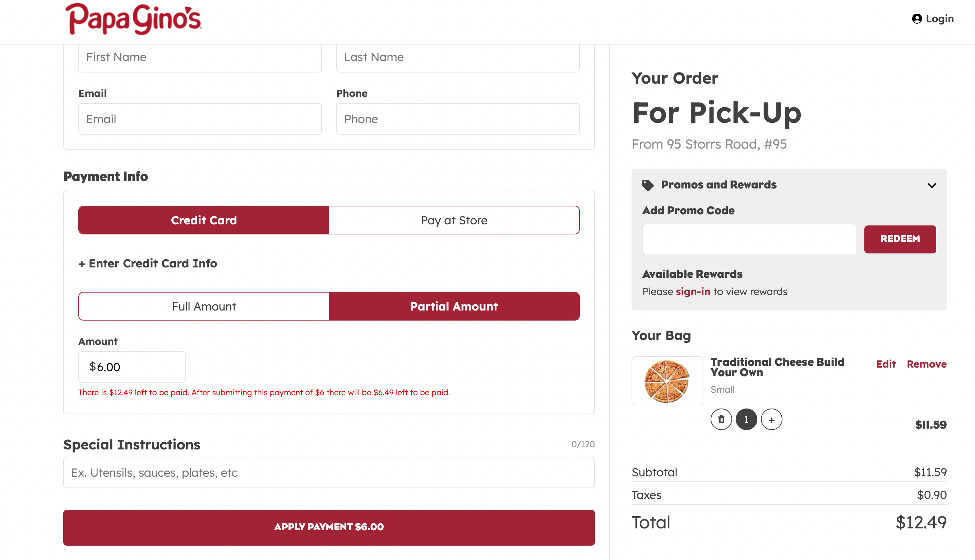Click the Remove link for pizza item

(927, 364)
